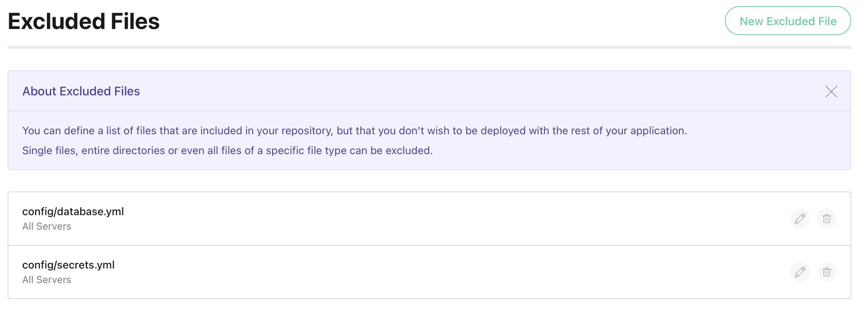Click the words 'can be excluded' in the notice
The height and width of the screenshot is (309, 868).
(390, 151)
